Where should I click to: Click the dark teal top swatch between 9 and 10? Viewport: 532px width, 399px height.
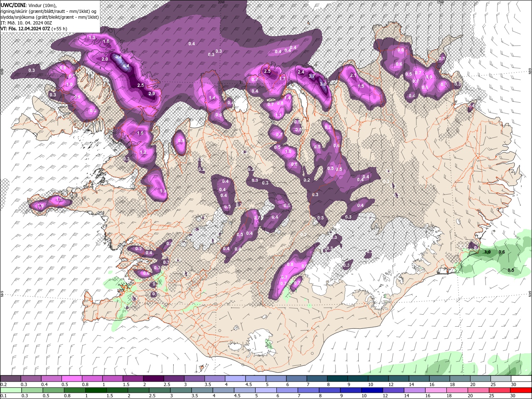coord(357,379)
